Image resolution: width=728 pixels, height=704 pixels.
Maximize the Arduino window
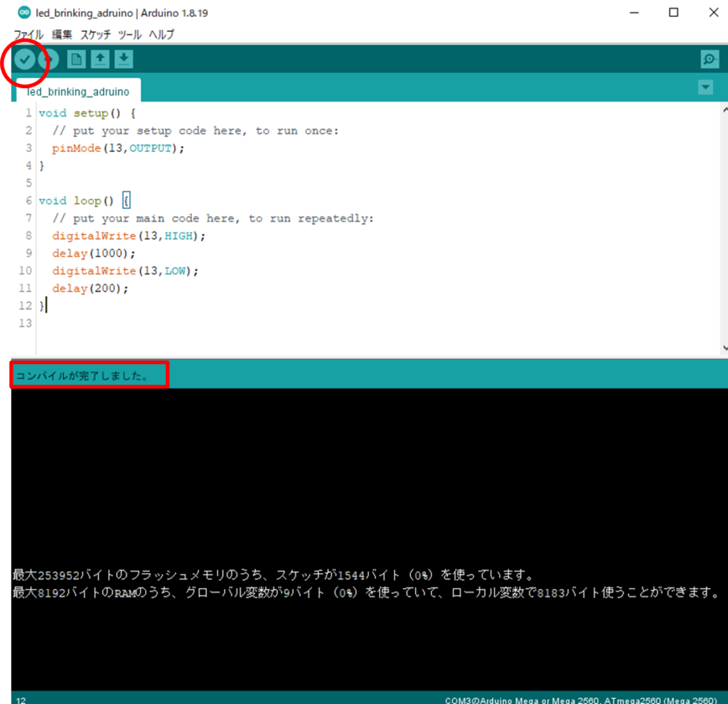coord(674,13)
